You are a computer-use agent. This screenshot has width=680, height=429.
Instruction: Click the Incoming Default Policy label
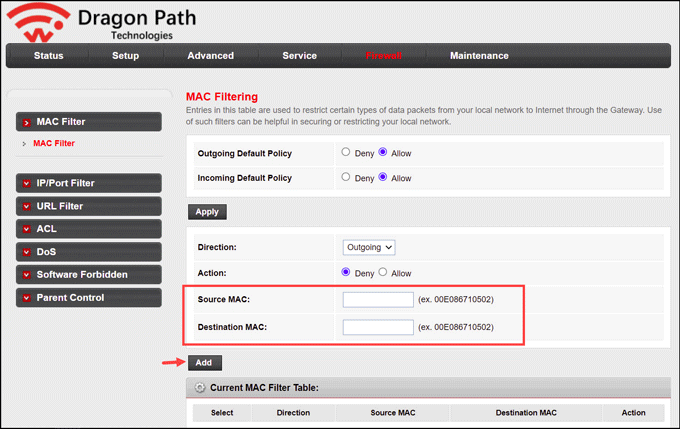coord(245,178)
